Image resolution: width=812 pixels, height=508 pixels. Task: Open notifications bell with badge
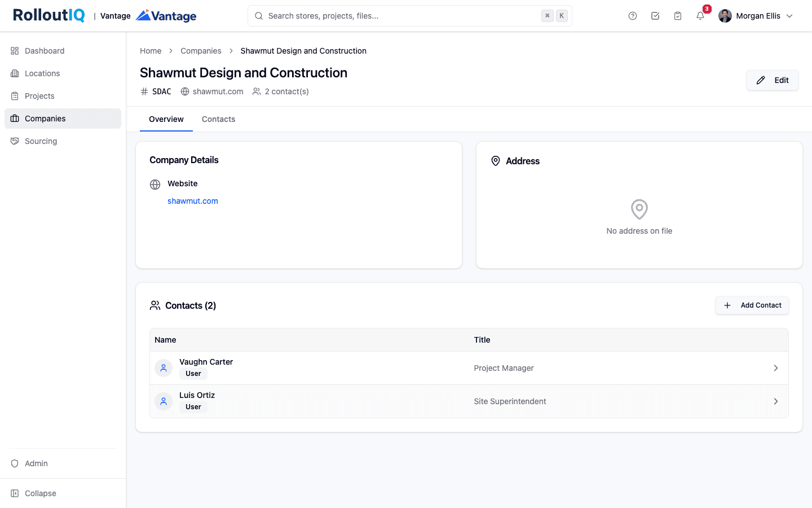pyautogui.click(x=700, y=16)
